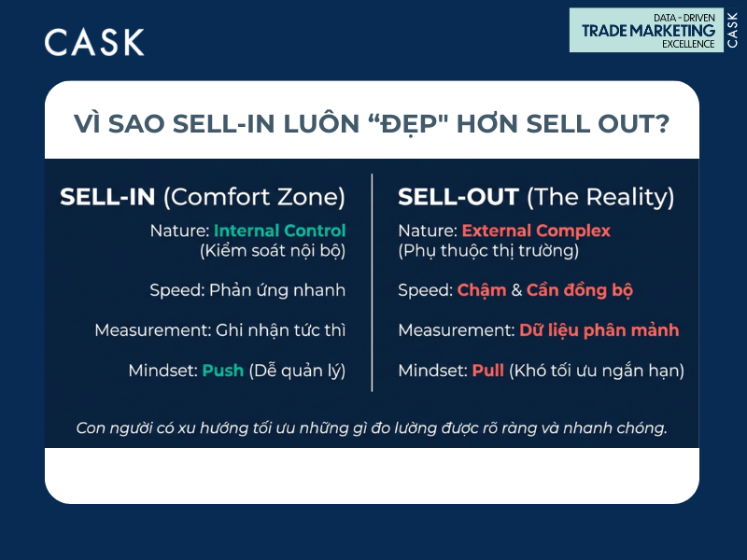Viewport: 747px width, 560px height.
Task: Click the "(Dễ quản lý)" text
Action: (297, 371)
